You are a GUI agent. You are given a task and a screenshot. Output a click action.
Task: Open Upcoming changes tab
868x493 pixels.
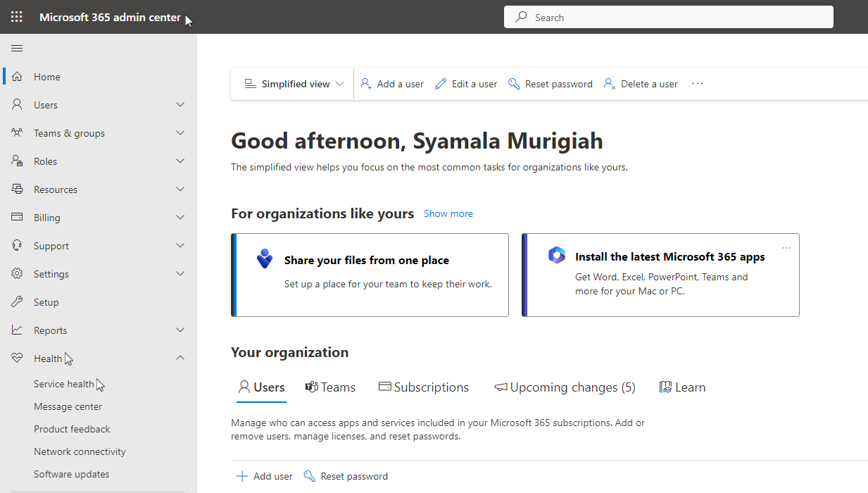[x=565, y=387]
